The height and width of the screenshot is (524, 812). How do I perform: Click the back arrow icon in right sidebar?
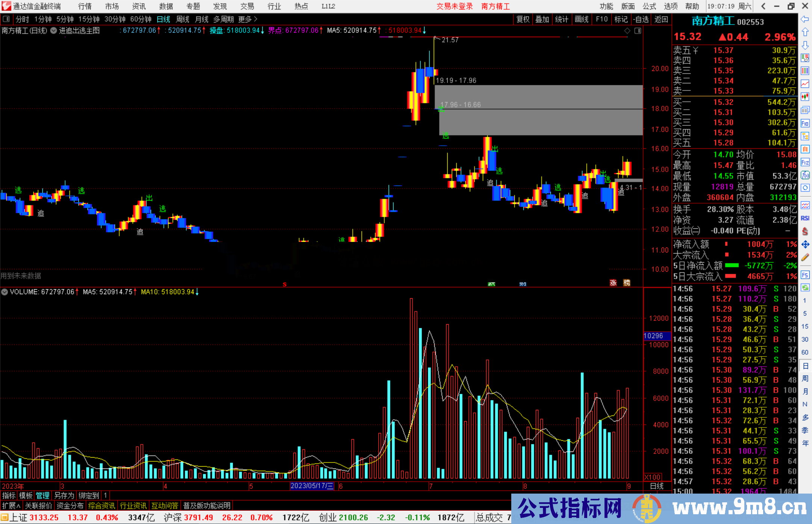coord(805,19)
